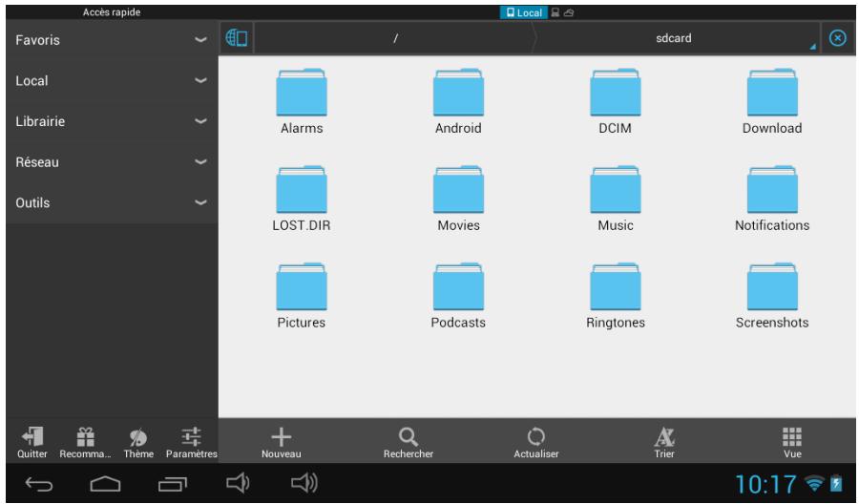Change layout with Vue grid icon
Viewport: 859px width, 504px height.
click(x=791, y=437)
